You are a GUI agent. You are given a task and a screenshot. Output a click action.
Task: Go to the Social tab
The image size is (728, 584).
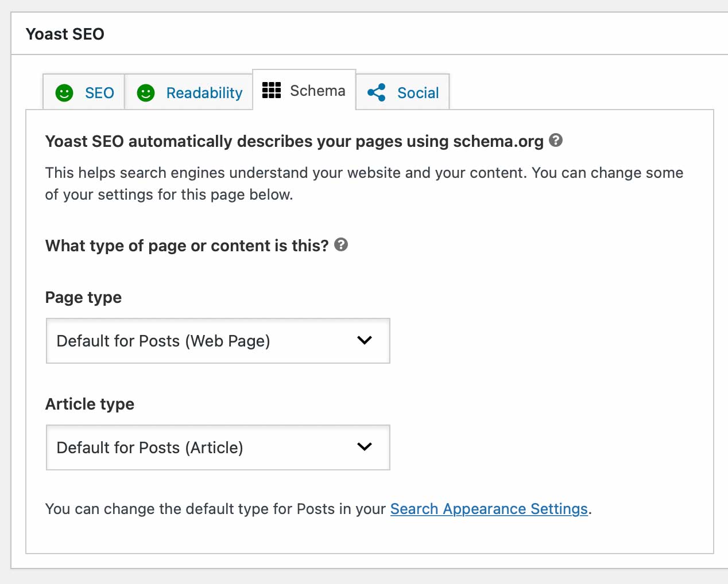click(417, 93)
